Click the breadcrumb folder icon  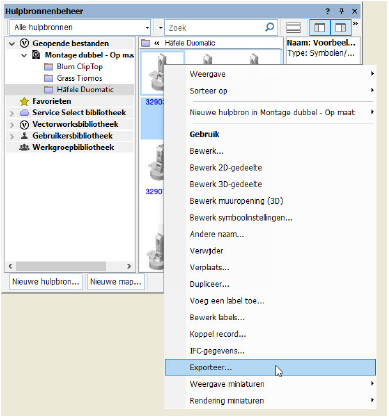click(x=146, y=43)
